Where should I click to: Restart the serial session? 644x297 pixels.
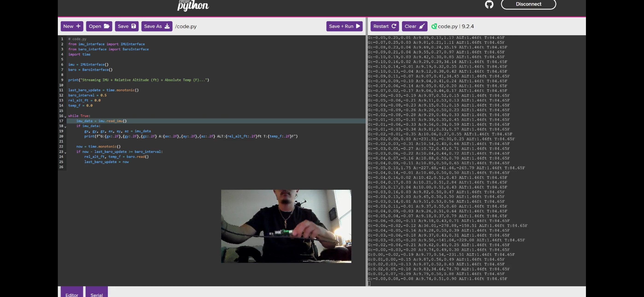[x=384, y=26]
